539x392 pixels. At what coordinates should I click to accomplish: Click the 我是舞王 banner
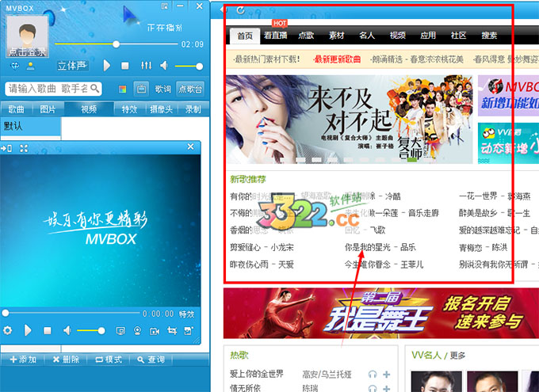pos(381,314)
